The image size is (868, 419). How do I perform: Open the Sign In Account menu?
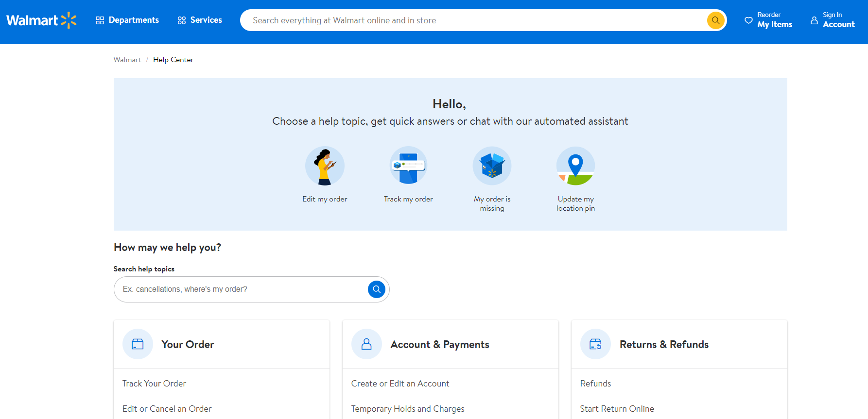click(833, 20)
